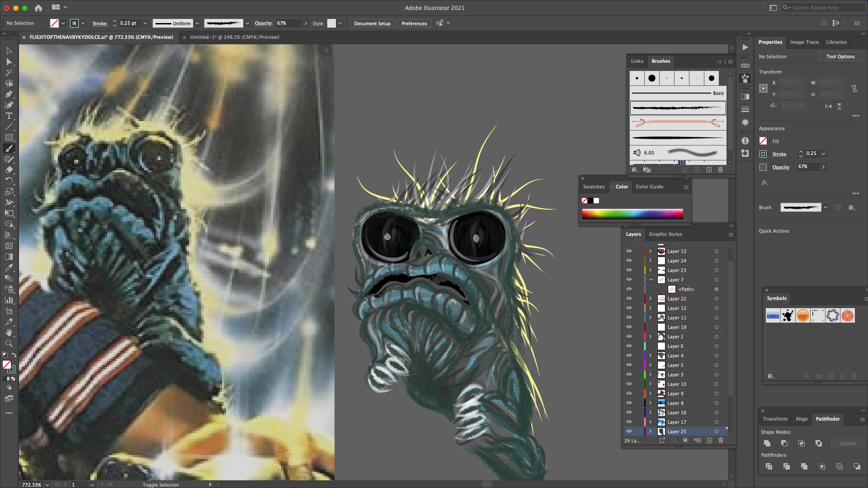
Task: Open the Graphic Styles tab
Action: [x=665, y=234]
